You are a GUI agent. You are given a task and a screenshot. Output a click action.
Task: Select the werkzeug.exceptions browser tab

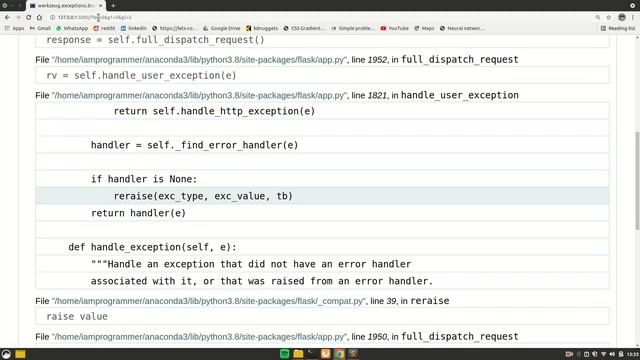(x=66, y=6)
